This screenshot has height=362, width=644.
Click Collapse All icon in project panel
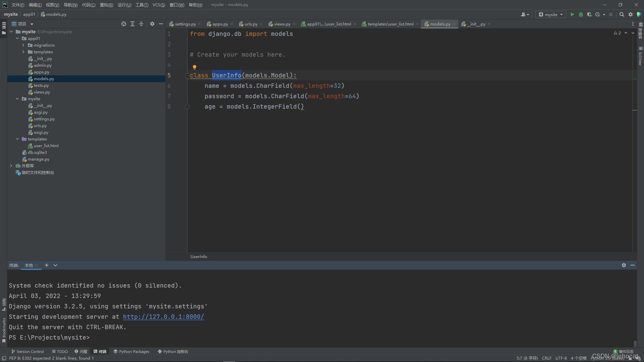(141, 24)
